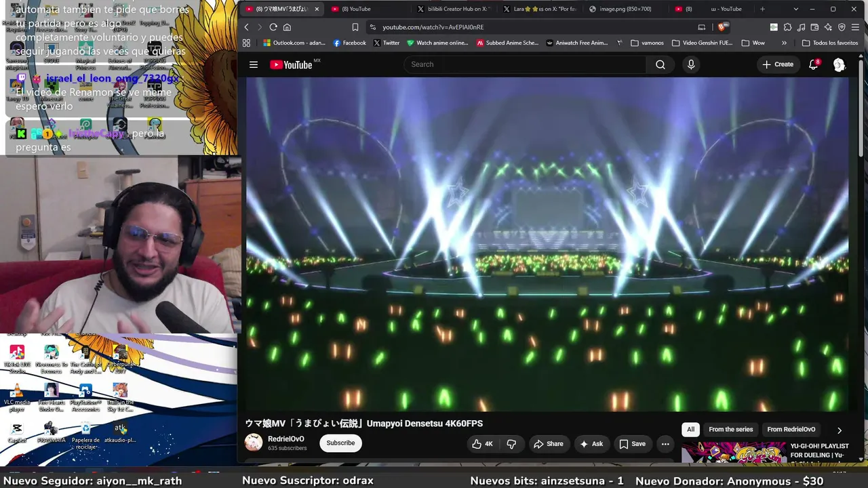
Task: Subscribe to the RedrielOvO channel
Action: pos(340,443)
